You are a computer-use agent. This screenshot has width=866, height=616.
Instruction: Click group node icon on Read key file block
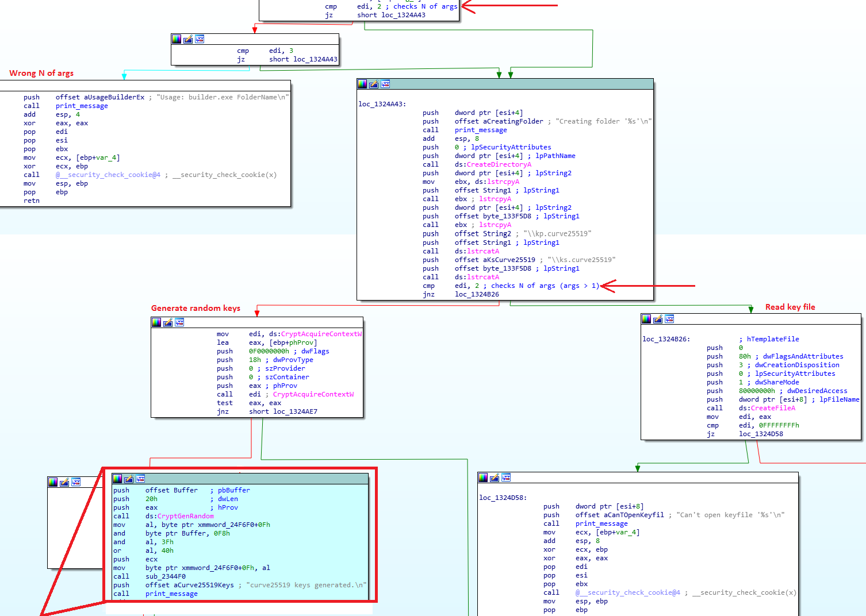coord(669,319)
